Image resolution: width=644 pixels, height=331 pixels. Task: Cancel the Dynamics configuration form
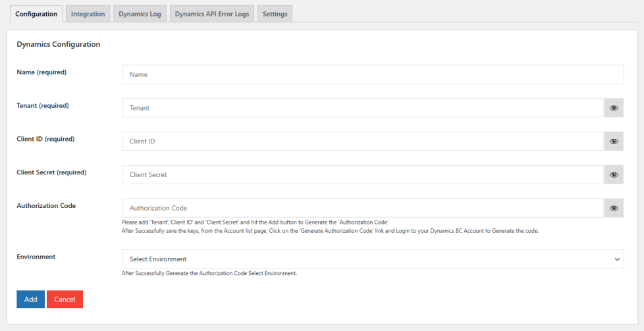click(65, 299)
